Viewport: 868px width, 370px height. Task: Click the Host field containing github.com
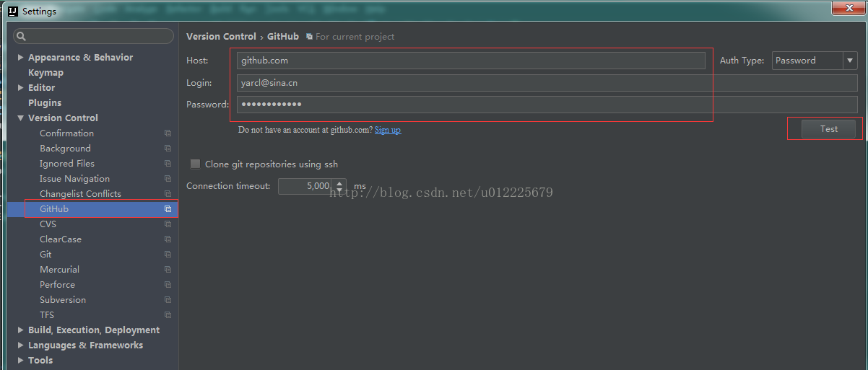pos(471,61)
